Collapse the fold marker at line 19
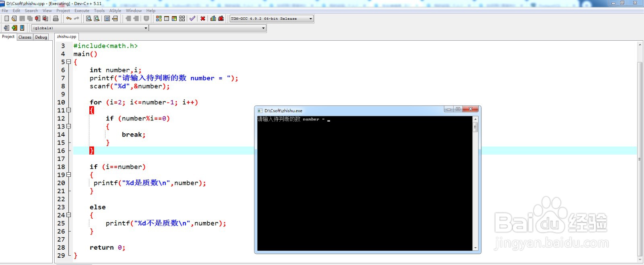This screenshot has width=644, height=265. pyautogui.click(x=69, y=175)
